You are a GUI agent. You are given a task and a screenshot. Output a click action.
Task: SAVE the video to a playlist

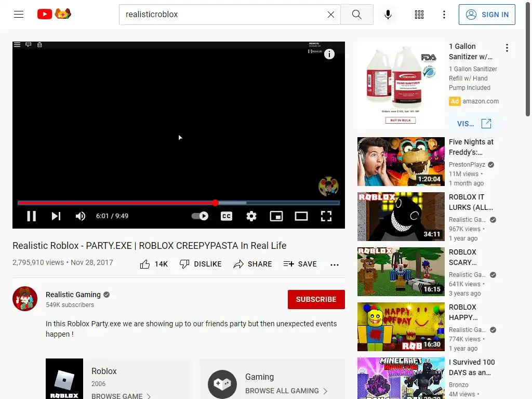[300, 264]
